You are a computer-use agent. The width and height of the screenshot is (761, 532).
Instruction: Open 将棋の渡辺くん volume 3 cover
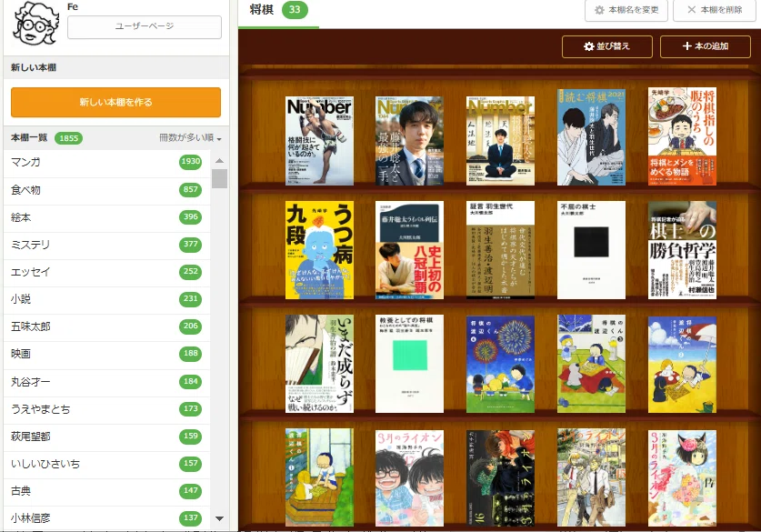[591, 364]
